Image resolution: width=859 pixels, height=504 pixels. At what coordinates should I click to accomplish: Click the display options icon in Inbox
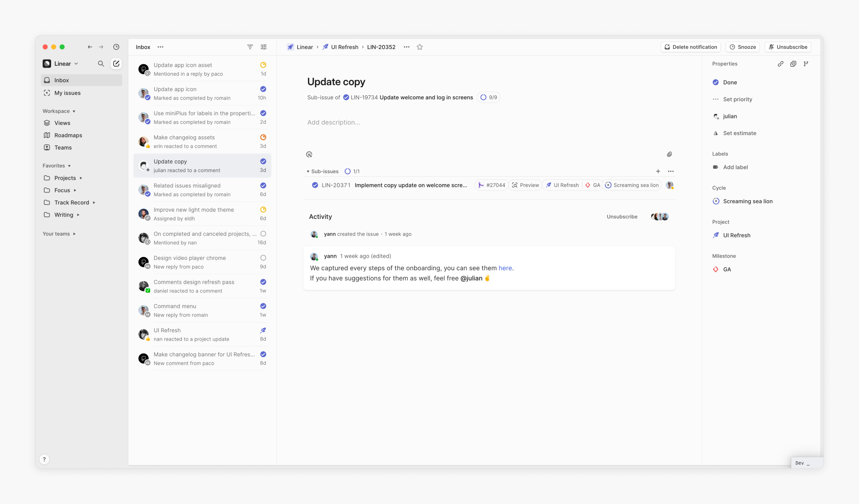[x=263, y=46]
